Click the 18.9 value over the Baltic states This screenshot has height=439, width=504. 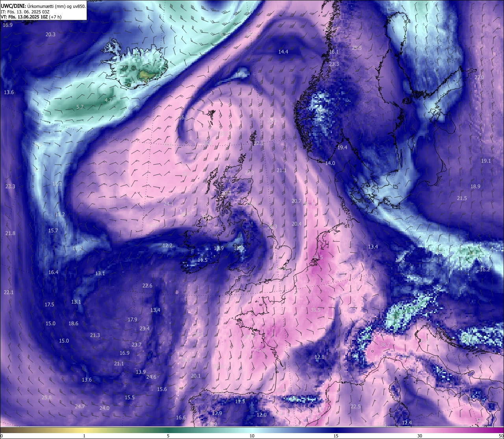click(x=475, y=186)
